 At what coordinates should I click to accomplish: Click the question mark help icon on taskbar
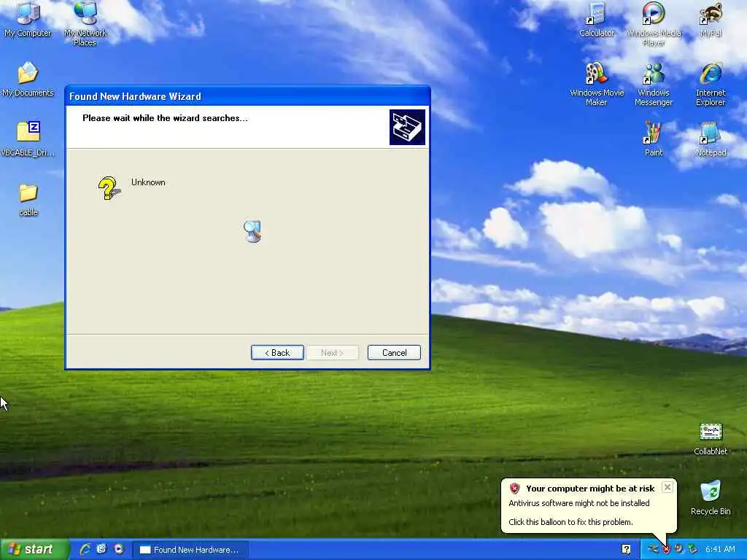point(627,549)
